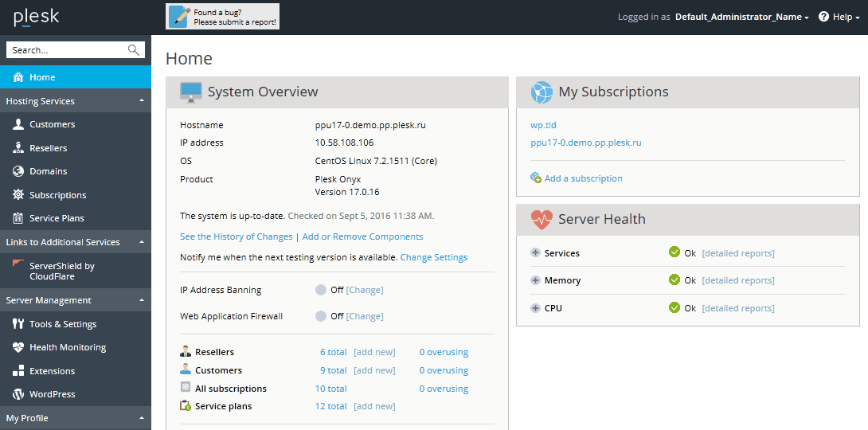Screen dimensions: 868x430
Task: Open the Help menu
Action: [x=839, y=17]
